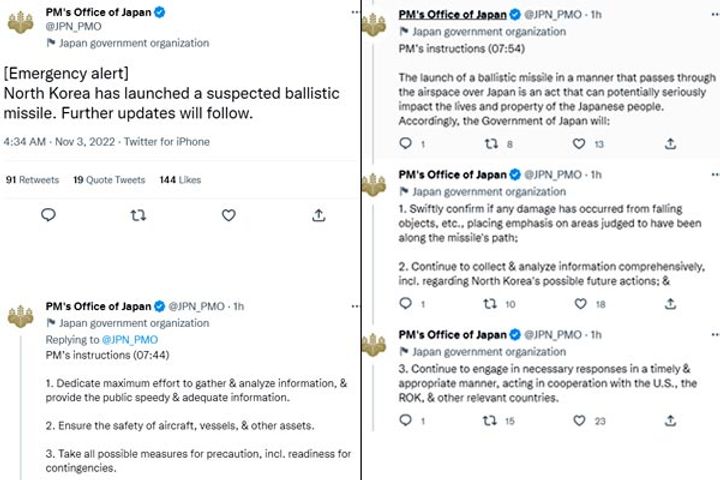Click the Twitter for iPhone source link
Viewport: 720px width, 480px height.
(x=166, y=142)
